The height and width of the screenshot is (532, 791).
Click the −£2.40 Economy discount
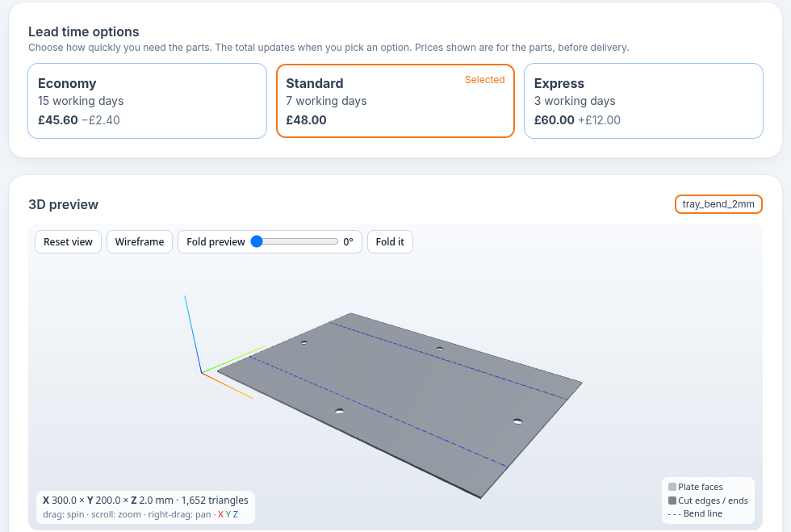tap(101, 120)
